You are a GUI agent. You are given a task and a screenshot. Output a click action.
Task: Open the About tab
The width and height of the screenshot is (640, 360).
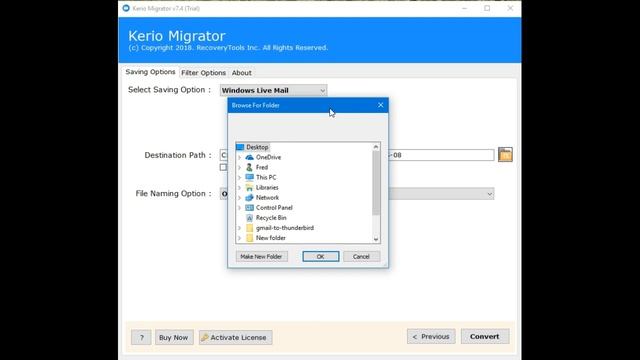[x=242, y=73]
